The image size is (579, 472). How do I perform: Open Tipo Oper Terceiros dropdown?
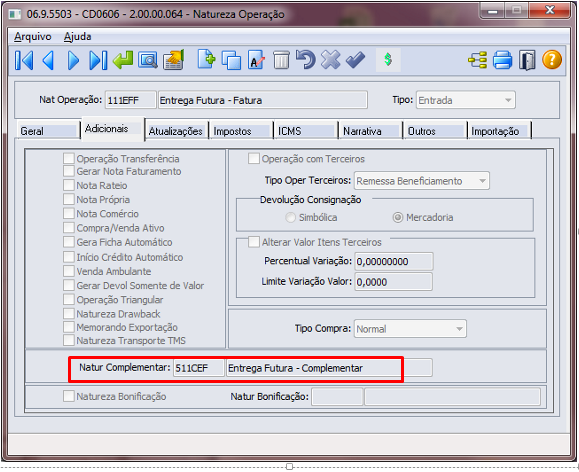422,181
